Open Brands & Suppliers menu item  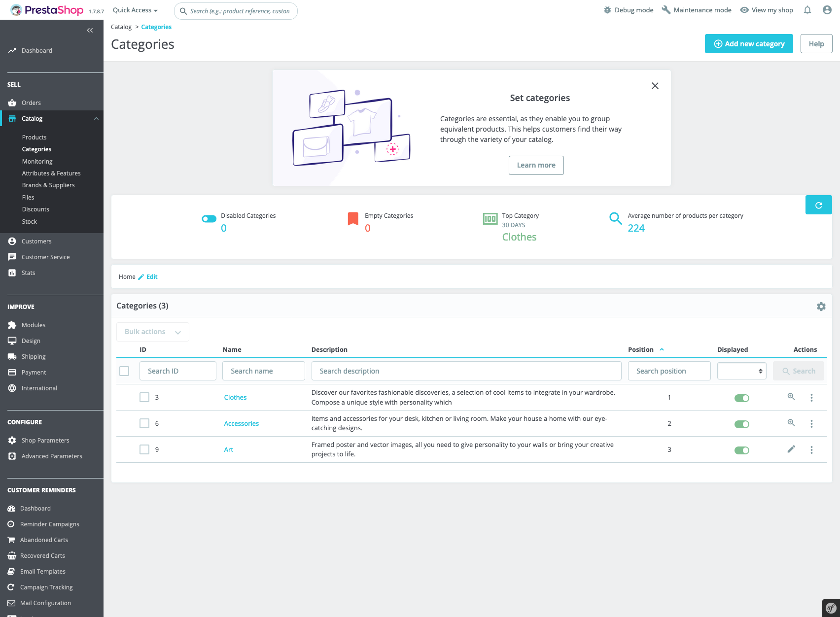(x=48, y=185)
